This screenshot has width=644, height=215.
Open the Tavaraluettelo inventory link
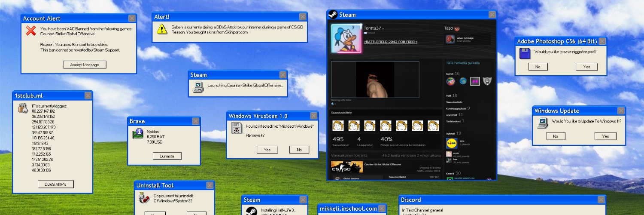coord(455,102)
